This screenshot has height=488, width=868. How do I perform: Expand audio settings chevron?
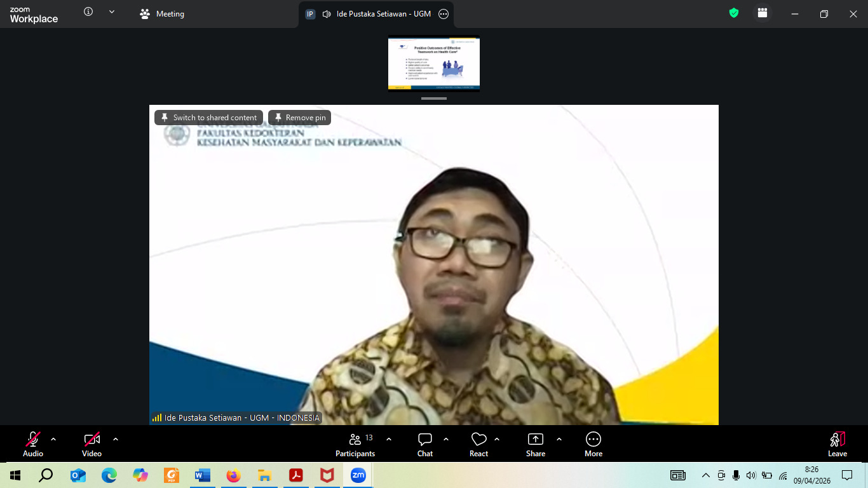[53, 439]
